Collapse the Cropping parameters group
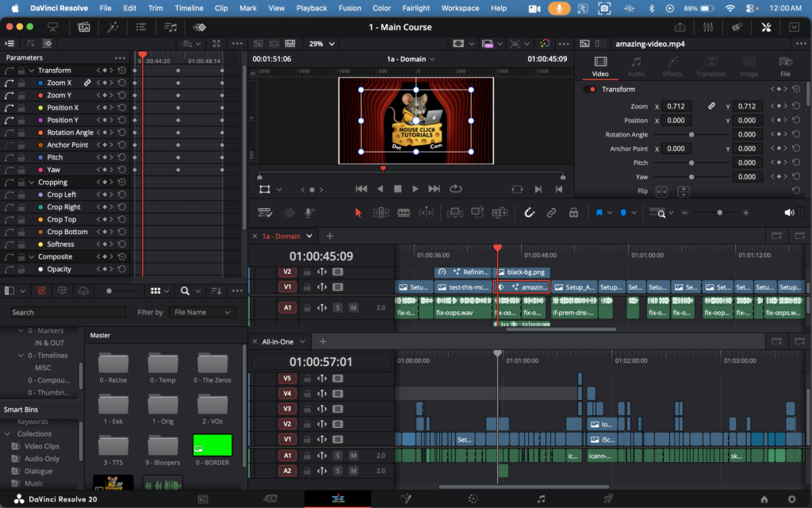Screen dimensions: 812x508 (32, 183)
